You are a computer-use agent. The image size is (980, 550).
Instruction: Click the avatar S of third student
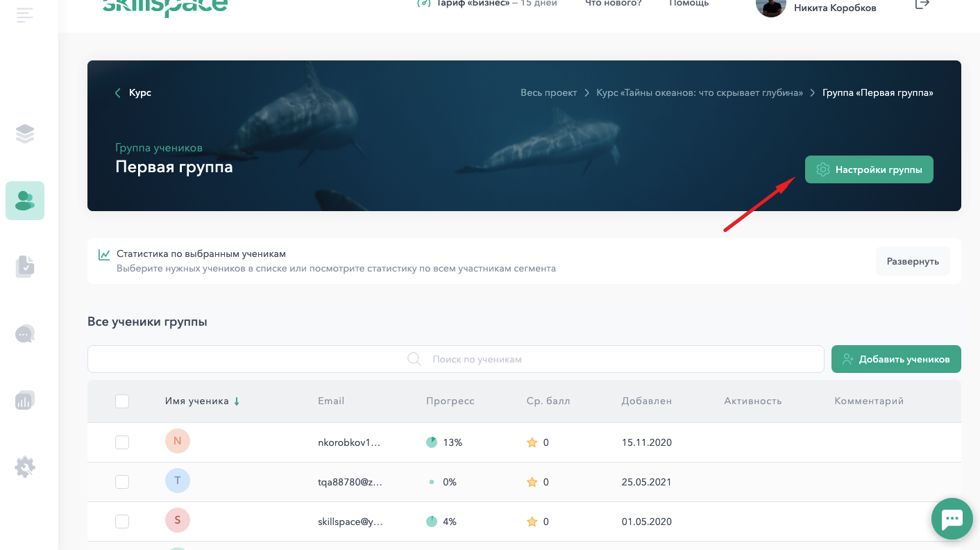(178, 520)
